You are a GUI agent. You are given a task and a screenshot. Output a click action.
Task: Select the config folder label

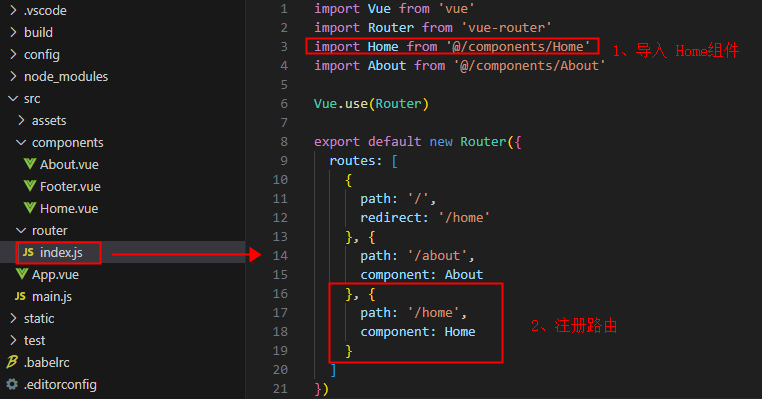tap(42, 54)
